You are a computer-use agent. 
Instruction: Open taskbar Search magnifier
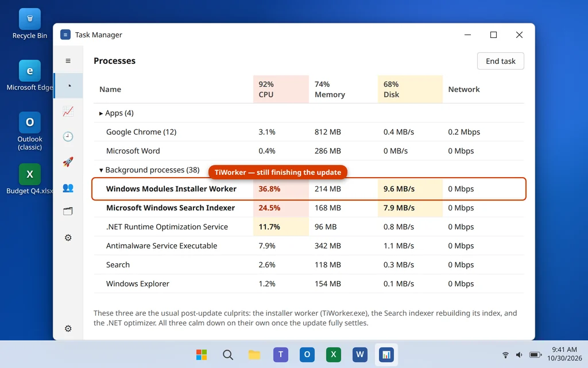pos(228,354)
